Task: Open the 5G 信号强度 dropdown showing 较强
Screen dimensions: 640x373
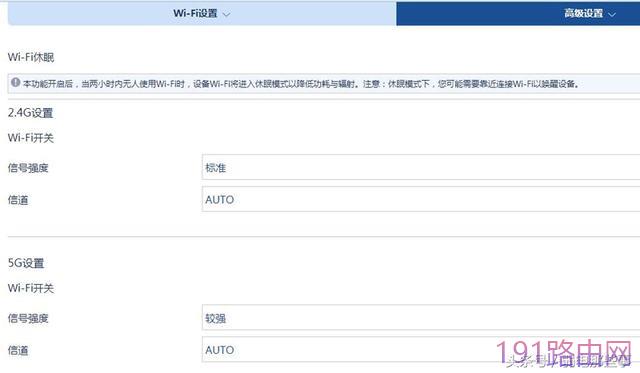Action: click(x=421, y=317)
